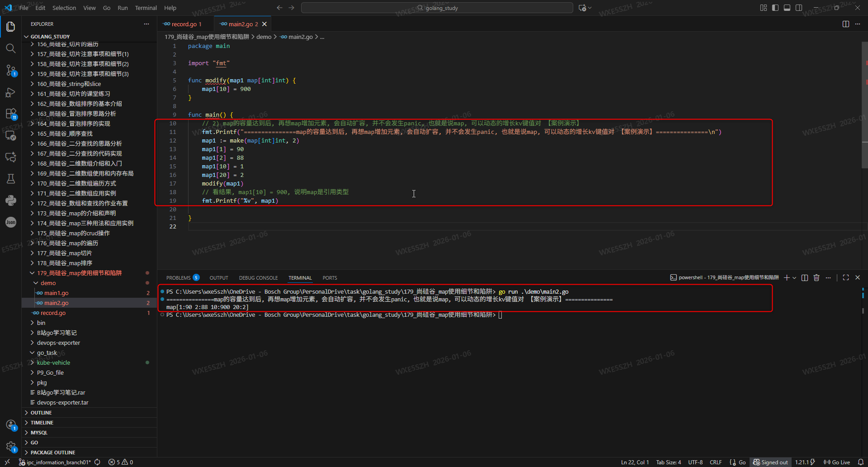Viewport: 868px width, 467px height.
Task: Create a new terminal with the plus icon
Action: (x=787, y=277)
